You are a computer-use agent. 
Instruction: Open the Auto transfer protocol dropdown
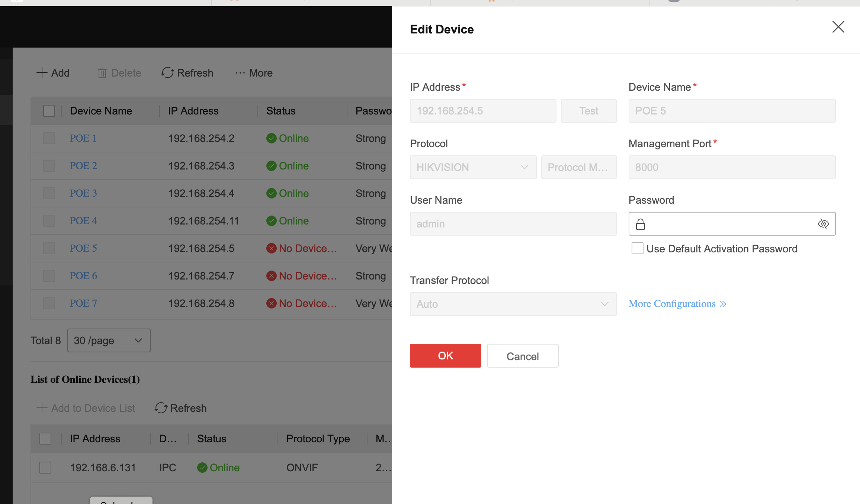pyautogui.click(x=513, y=304)
